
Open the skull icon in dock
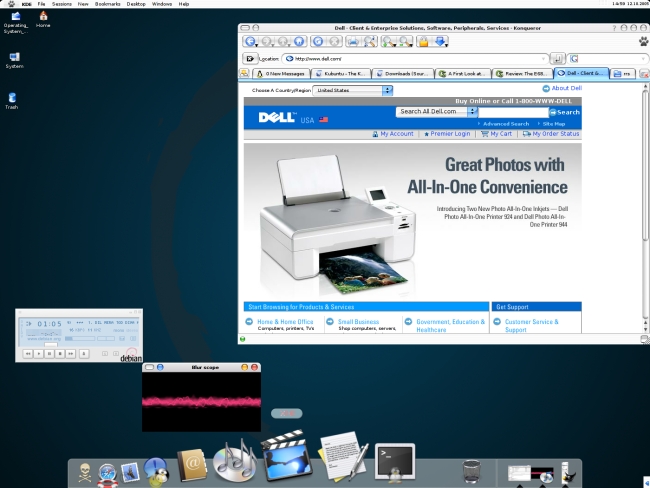click(85, 473)
